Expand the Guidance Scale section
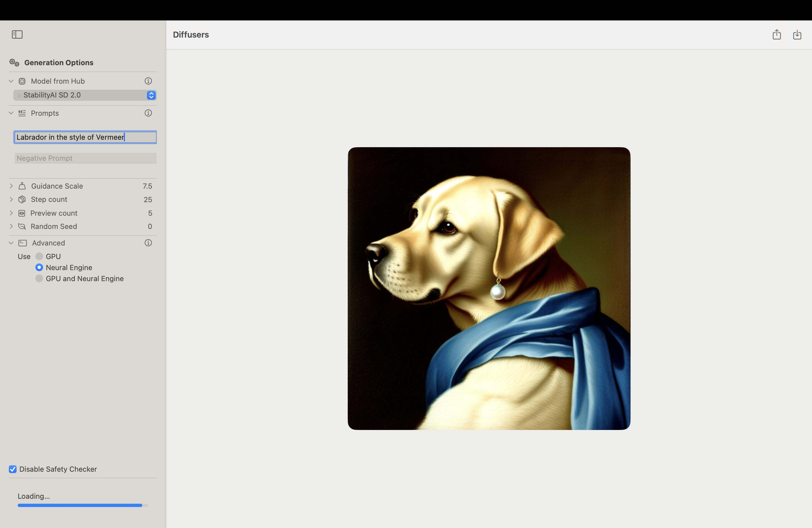 (11, 186)
